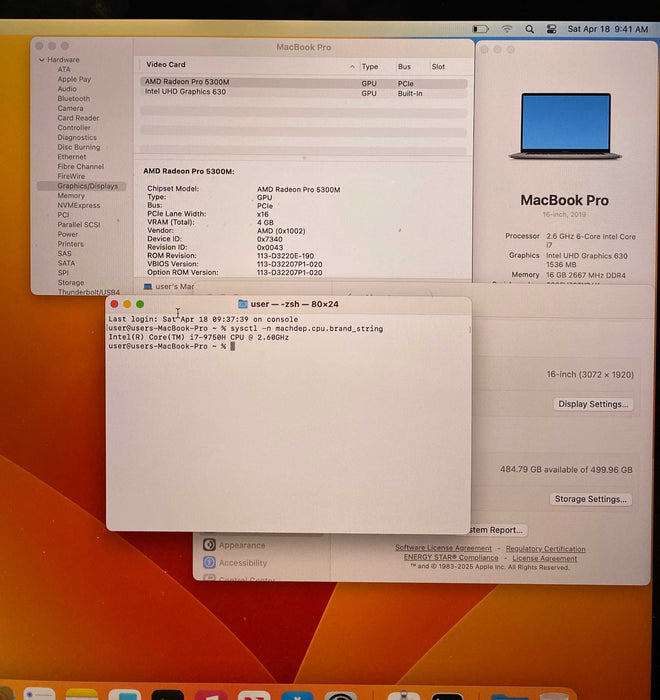Select Graphics/Displays in the sidebar
The width and height of the screenshot is (660, 700).
click(x=82, y=186)
